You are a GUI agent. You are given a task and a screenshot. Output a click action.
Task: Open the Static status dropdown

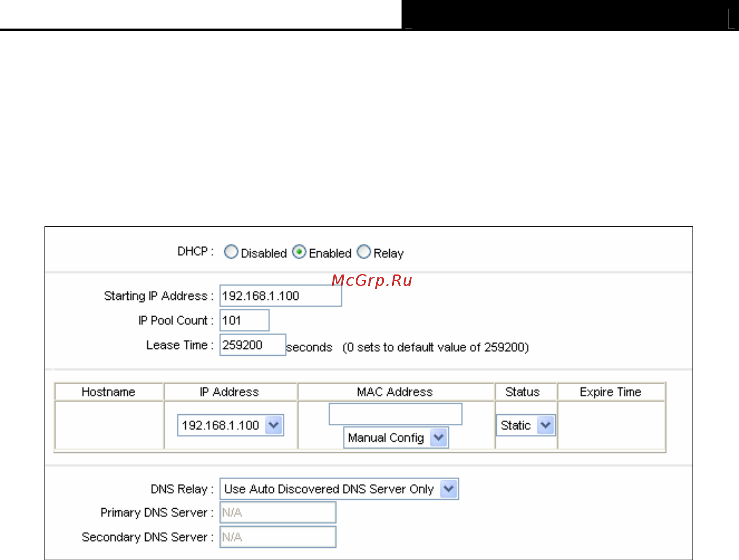pyautogui.click(x=526, y=425)
